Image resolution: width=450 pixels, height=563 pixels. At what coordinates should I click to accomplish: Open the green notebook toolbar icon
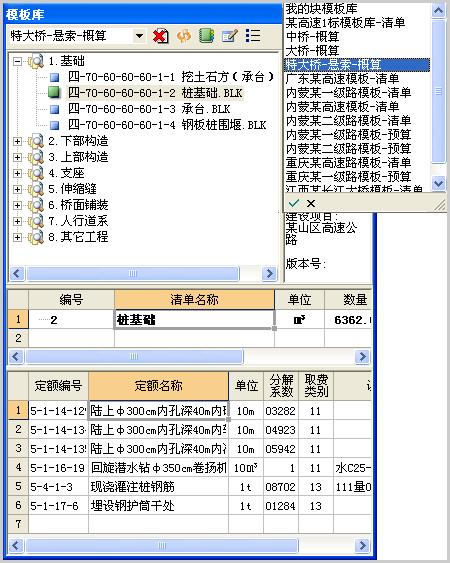(207, 36)
